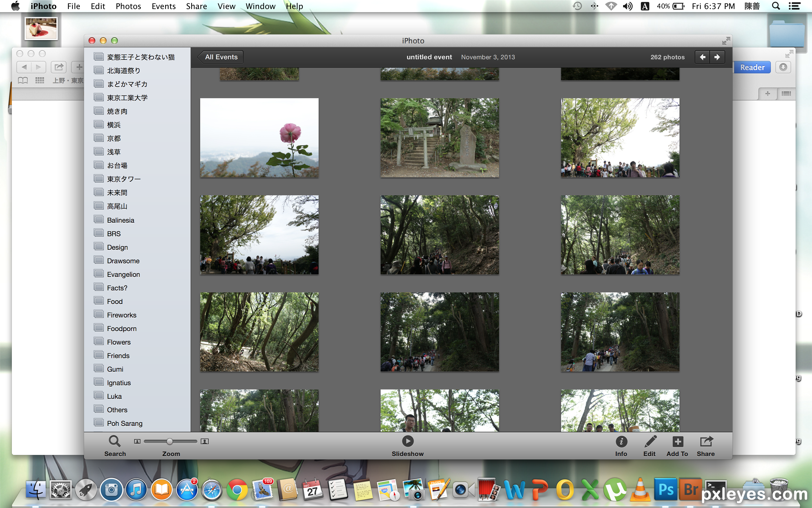Select the shrine torii gate photo
The image size is (812, 508).
440,138
